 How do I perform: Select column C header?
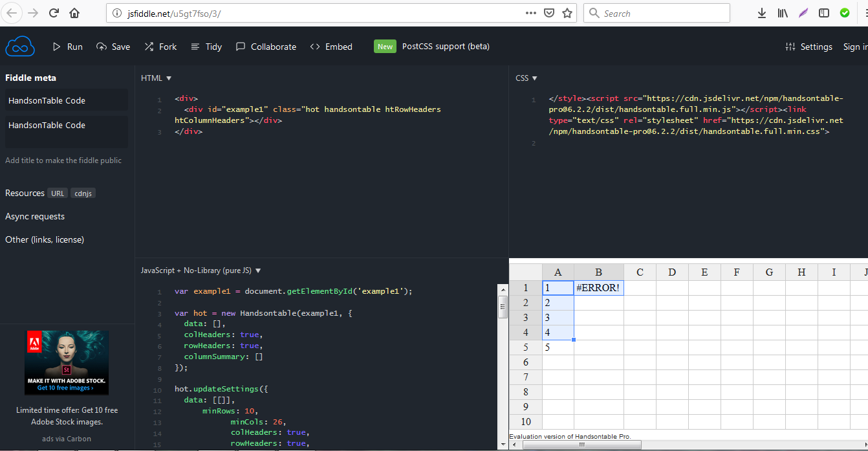(640, 272)
